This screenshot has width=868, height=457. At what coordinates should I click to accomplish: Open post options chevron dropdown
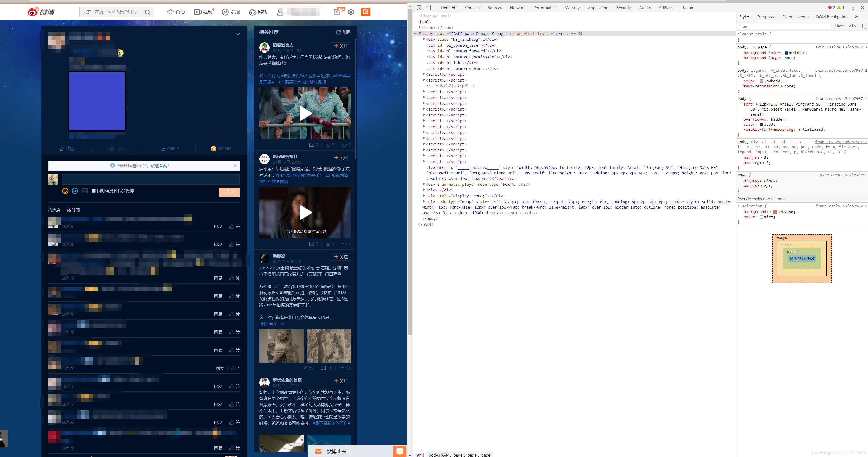(238, 34)
